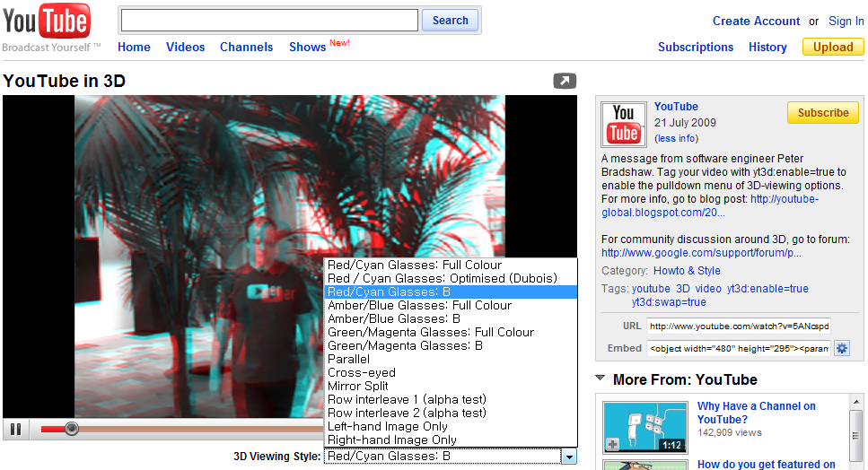Pause the video with the pause button
The image size is (868, 470).
pyautogui.click(x=16, y=429)
